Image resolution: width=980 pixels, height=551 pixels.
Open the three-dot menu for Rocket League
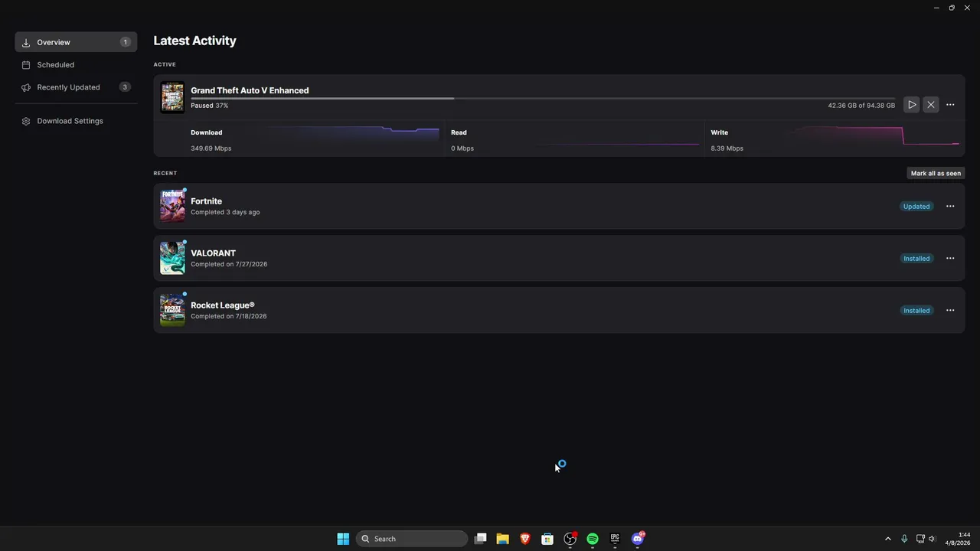pos(950,310)
